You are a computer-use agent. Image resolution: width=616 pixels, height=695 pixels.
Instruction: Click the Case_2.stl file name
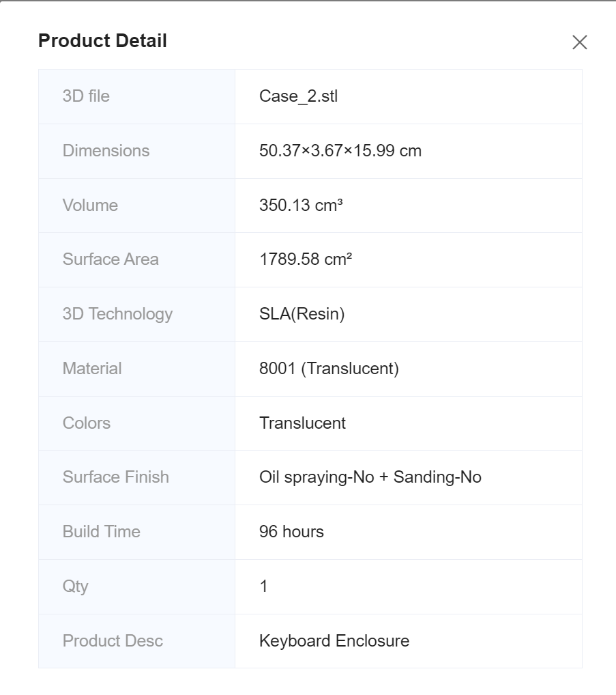pyautogui.click(x=298, y=96)
